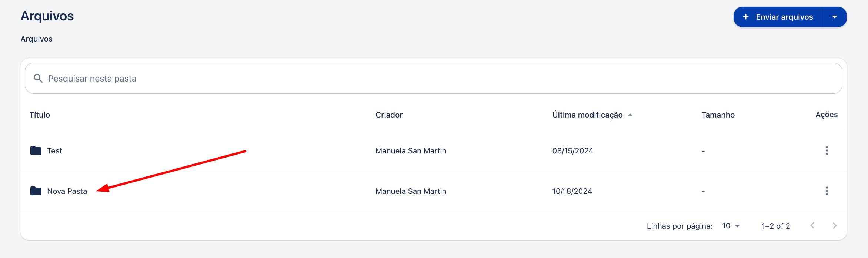Click the search magnifier icon

[x=38, y=78]
